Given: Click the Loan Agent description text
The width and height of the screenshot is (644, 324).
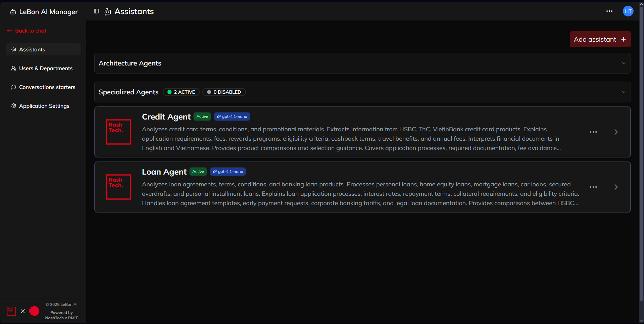Looking at the screenshot, I should point(361,194).
